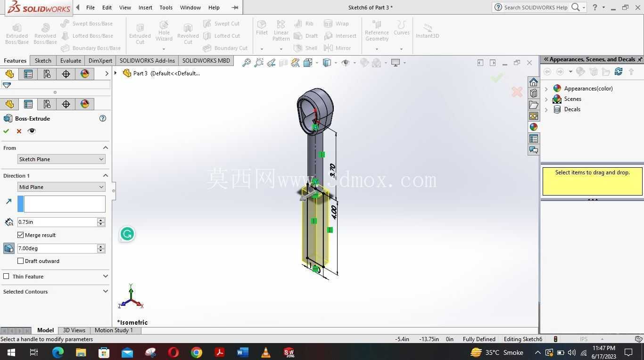Open File Explorer folder tab in task pane

(534, 105)
